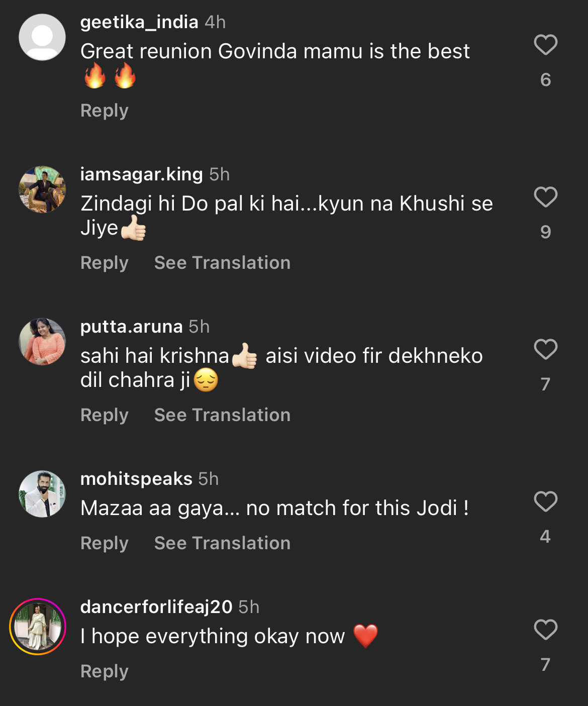This screenshot has width=588, height=706.
Task: Translate the mohitspeaks comment
Action: (x=222, y=543)
